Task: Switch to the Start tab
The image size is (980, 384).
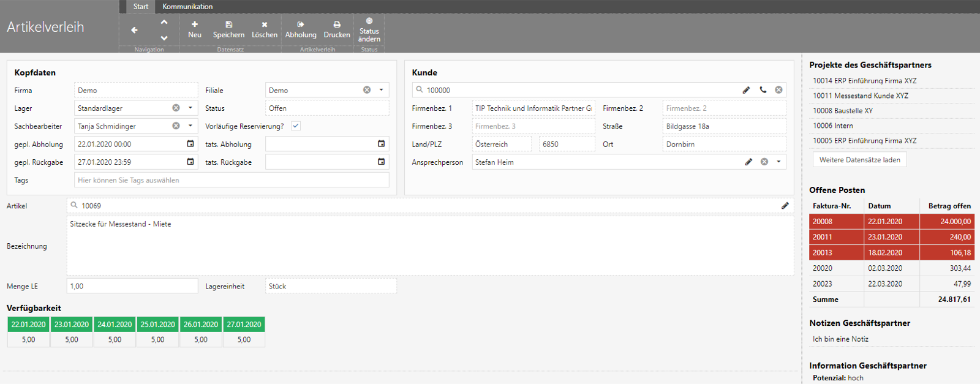Action: coord(141,7)
